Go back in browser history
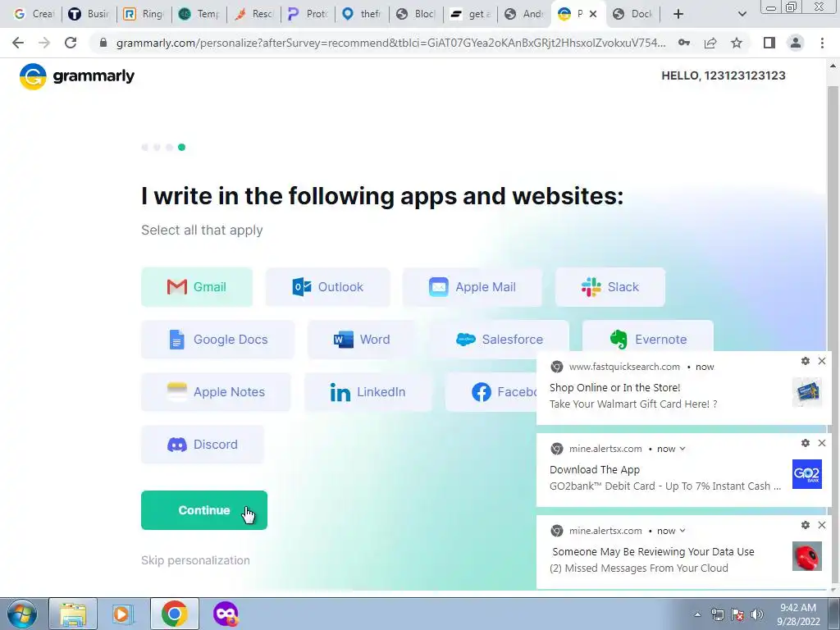 point(18,43)
